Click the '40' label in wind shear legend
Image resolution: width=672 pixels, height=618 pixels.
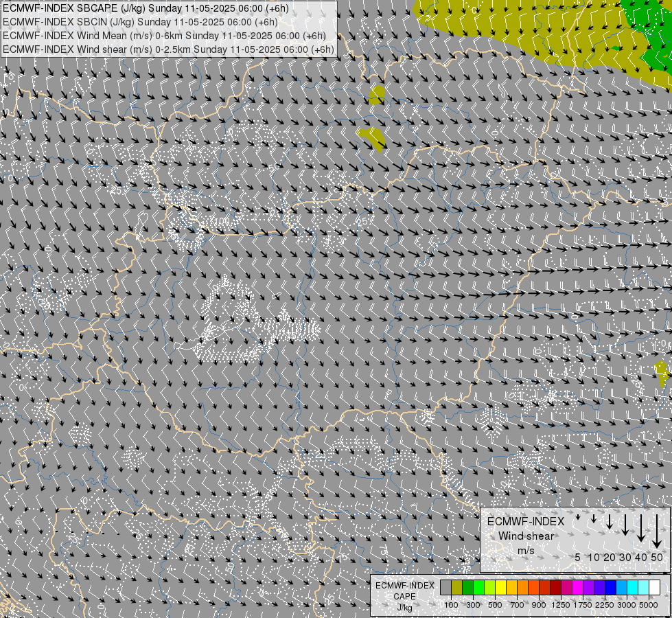click(640, 557)
